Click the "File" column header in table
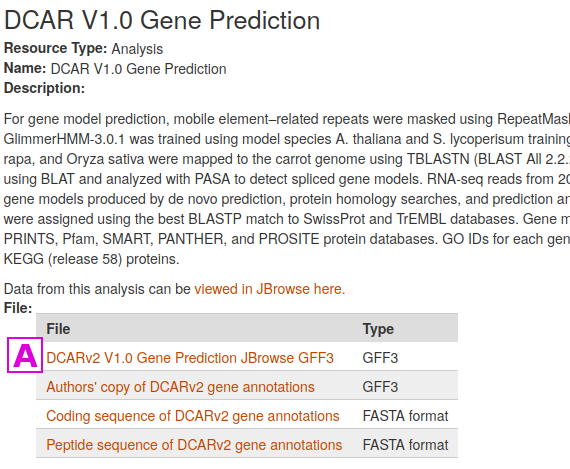570x469 pixels. [x=58, y=329]
